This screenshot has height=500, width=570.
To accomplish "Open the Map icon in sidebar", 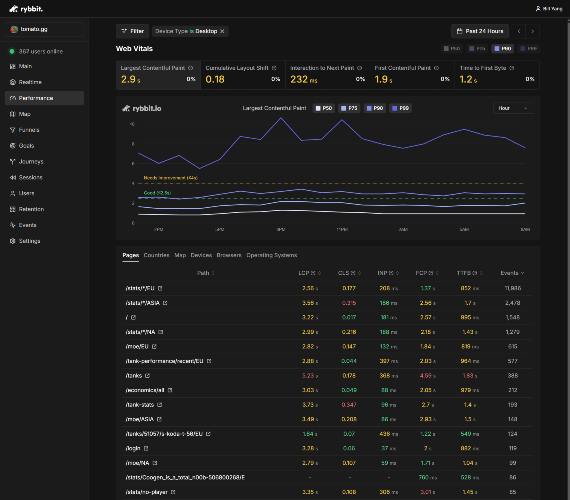I will tap(12, 114).
